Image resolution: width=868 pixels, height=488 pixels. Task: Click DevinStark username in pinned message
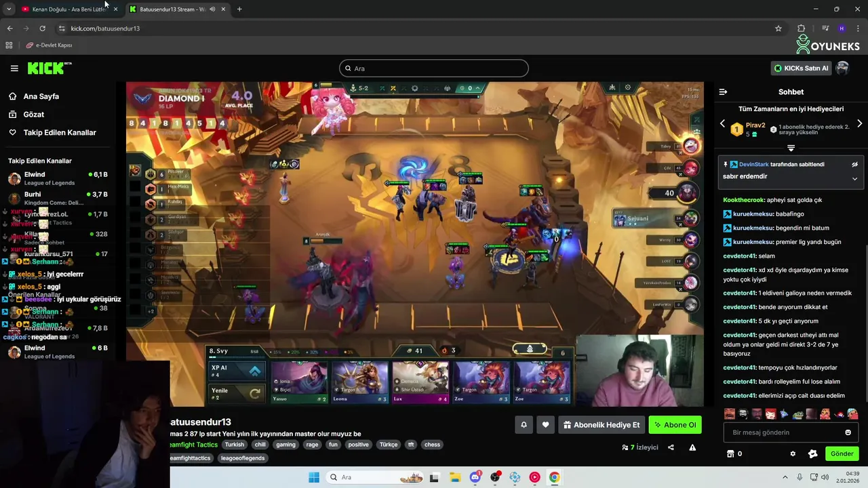pos(754,164)
